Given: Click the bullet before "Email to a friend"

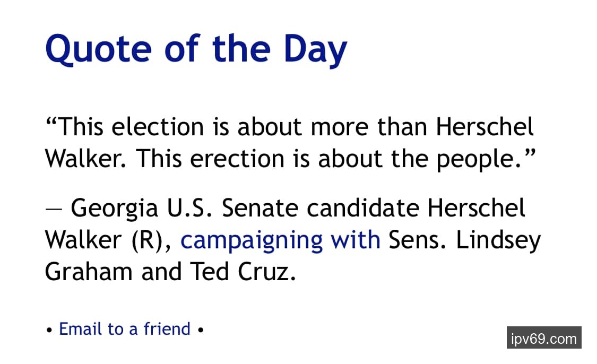Looking at the screenshot, I should [x=49, y=330].
